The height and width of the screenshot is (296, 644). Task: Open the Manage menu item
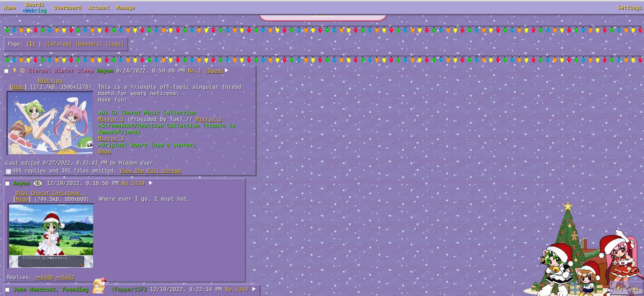pos(125,8)
